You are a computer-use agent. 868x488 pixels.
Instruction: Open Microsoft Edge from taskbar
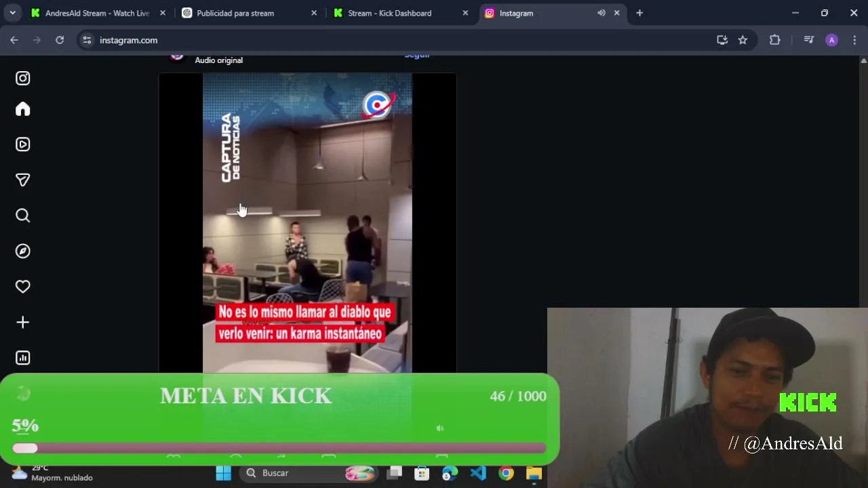tap(450, 473)
